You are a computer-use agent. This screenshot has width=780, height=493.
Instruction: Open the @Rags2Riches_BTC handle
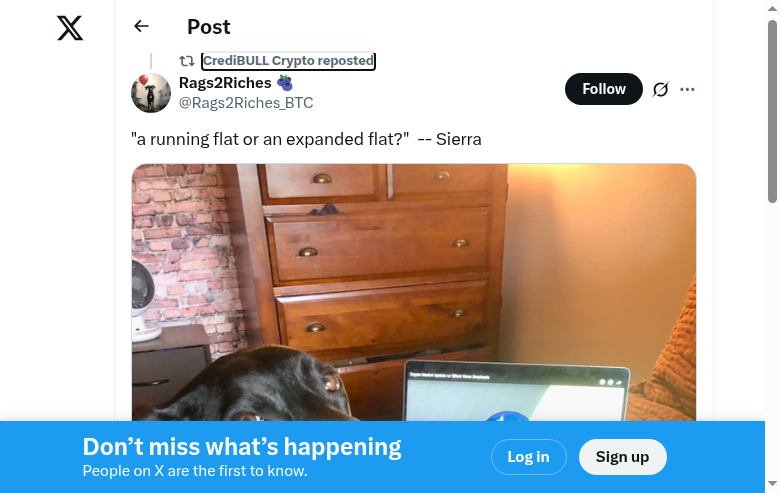tap(246, 103)
